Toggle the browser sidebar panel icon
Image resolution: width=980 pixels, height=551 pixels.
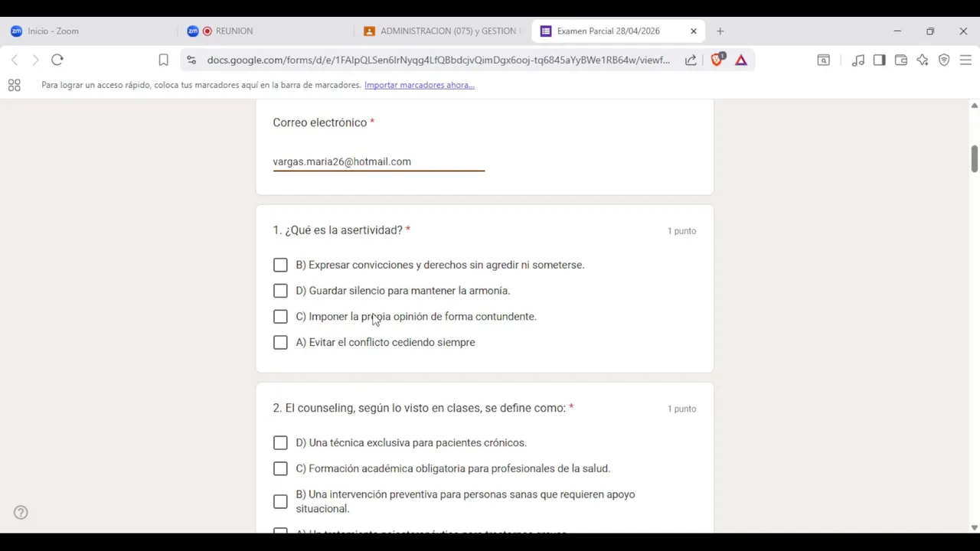point(879,60)
